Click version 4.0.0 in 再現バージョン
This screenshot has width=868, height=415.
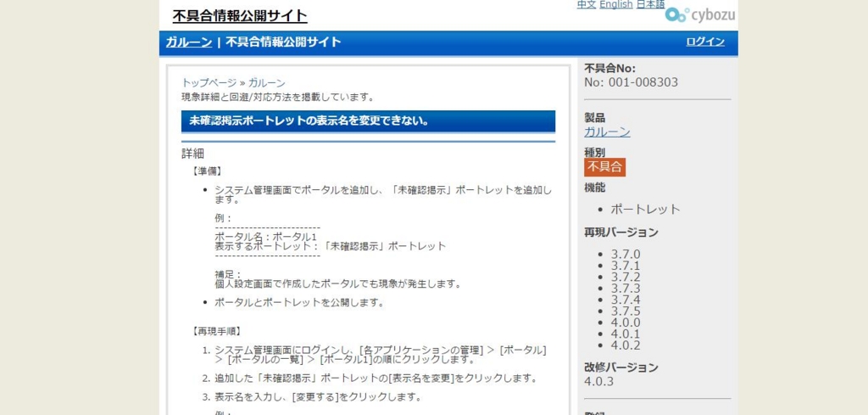point(626,322)
